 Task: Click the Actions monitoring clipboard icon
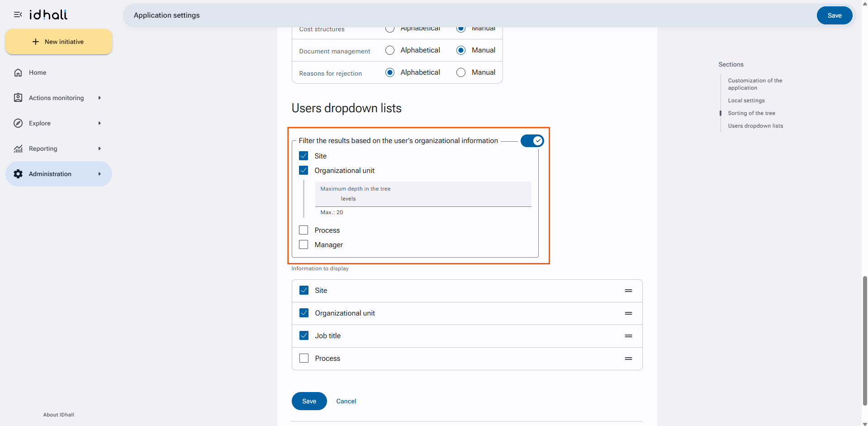click(18, 98)
